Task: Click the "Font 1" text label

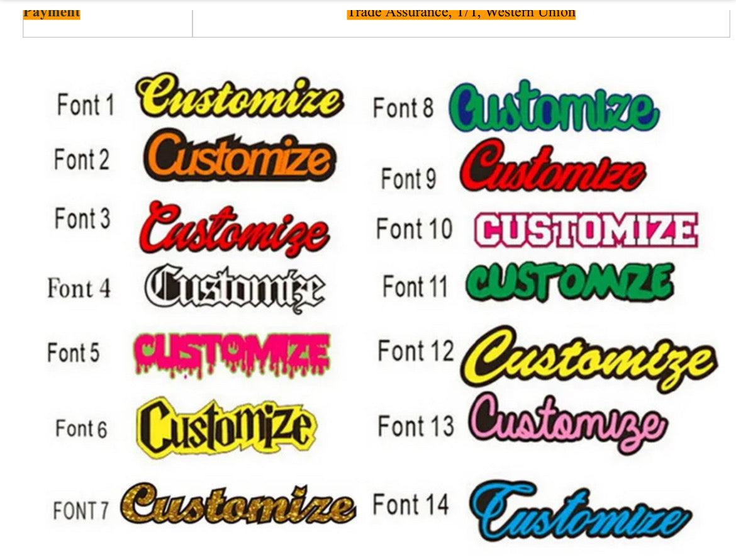Action: point(86,105)
